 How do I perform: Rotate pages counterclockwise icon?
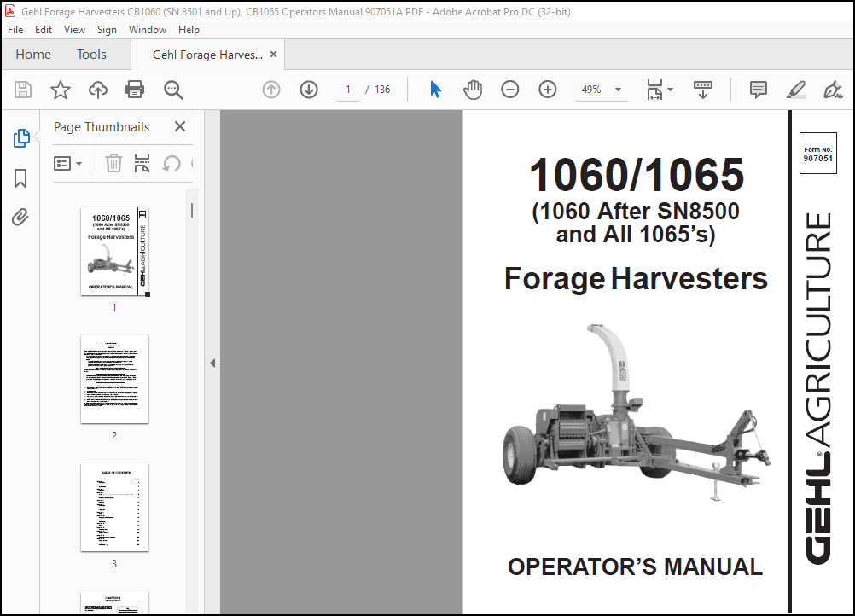click(x=172, y=163)
